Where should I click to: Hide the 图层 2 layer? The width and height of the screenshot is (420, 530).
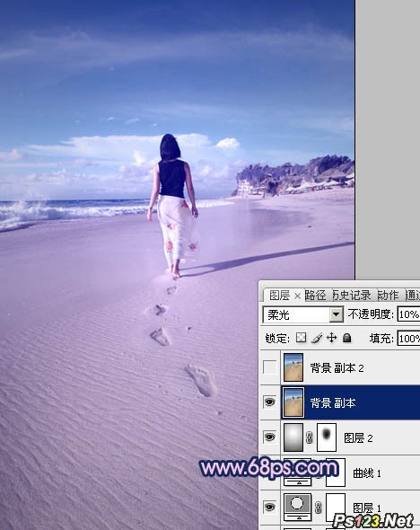[269, 437]
